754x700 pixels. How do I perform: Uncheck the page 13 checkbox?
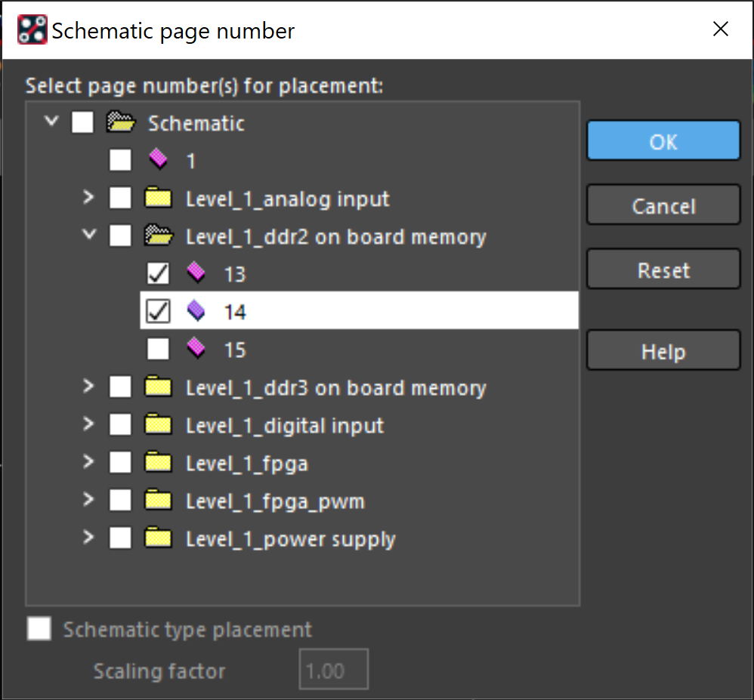click(158, 273)
